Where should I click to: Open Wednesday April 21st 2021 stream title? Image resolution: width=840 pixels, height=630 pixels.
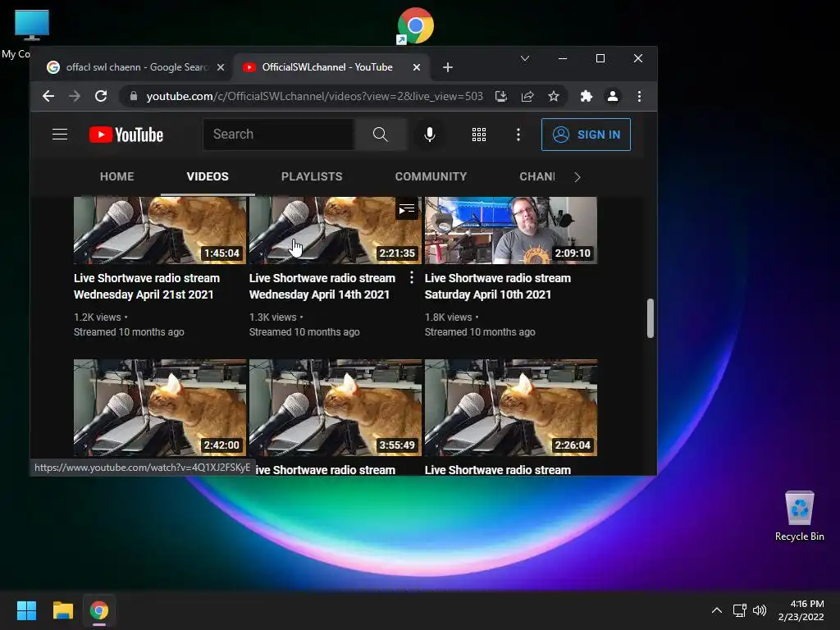[147, 286]
